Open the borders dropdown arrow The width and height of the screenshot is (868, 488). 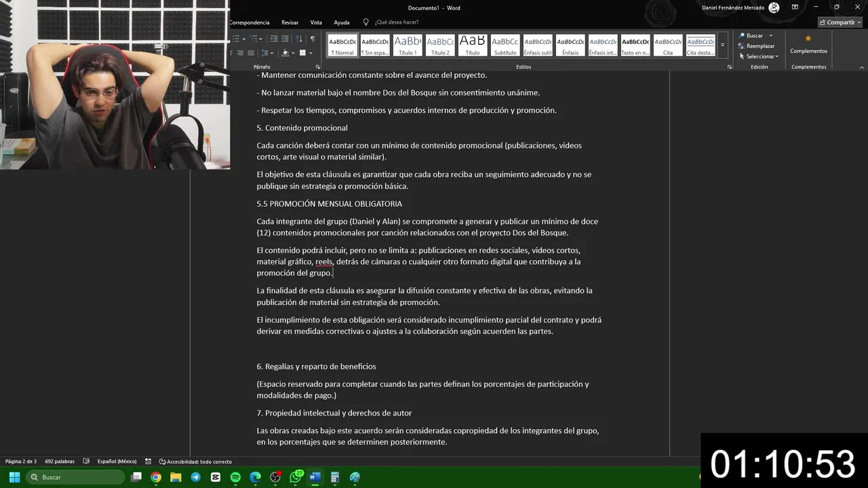click(311, 53)
